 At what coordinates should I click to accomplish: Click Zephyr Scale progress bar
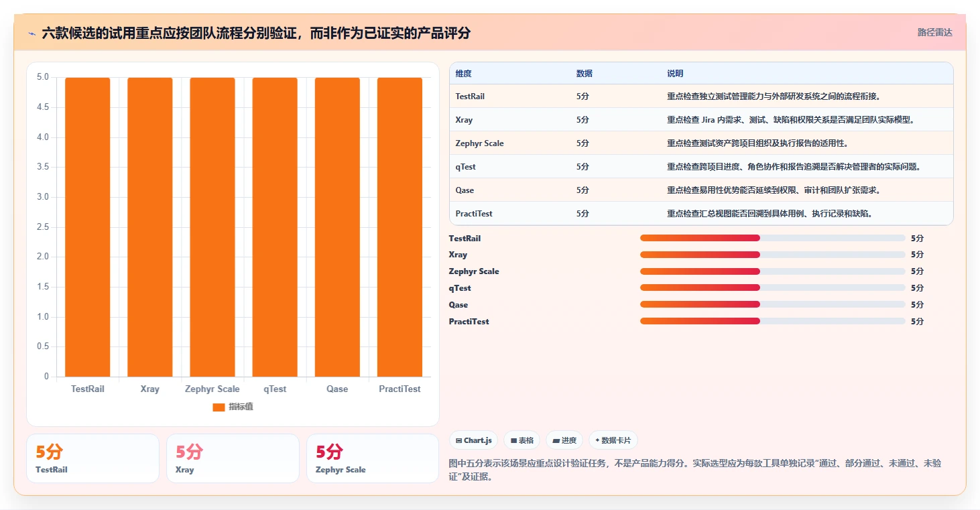(772, 271)
